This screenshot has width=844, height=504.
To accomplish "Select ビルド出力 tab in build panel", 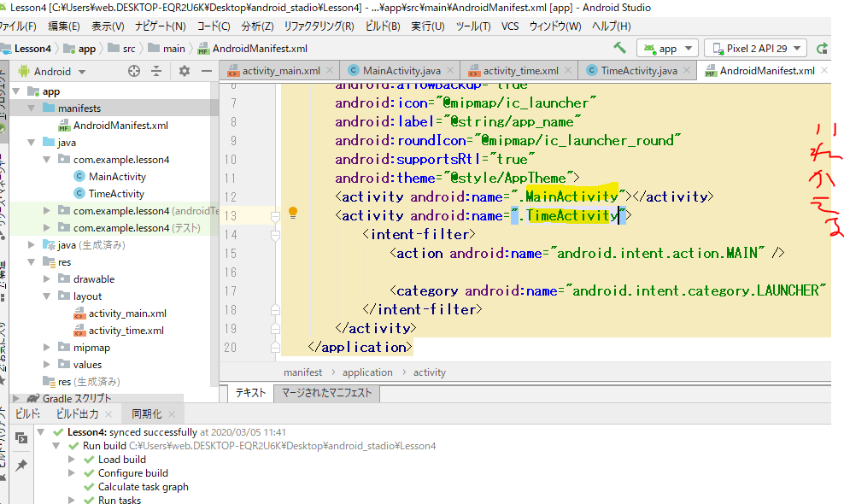I will pos(78,414).
